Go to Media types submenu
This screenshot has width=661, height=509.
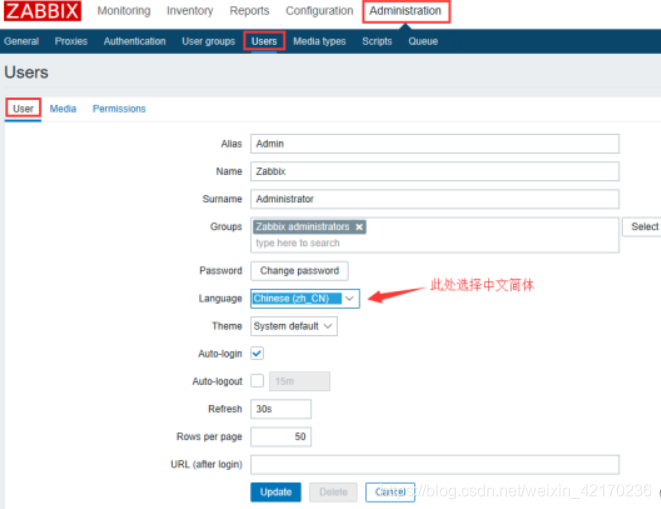click(319, 41)
